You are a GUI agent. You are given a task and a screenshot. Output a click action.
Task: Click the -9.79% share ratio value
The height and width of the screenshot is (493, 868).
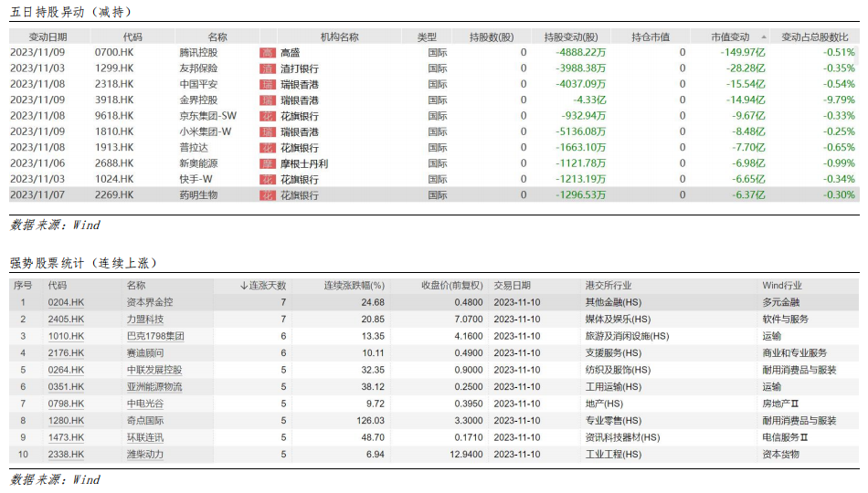839,100
